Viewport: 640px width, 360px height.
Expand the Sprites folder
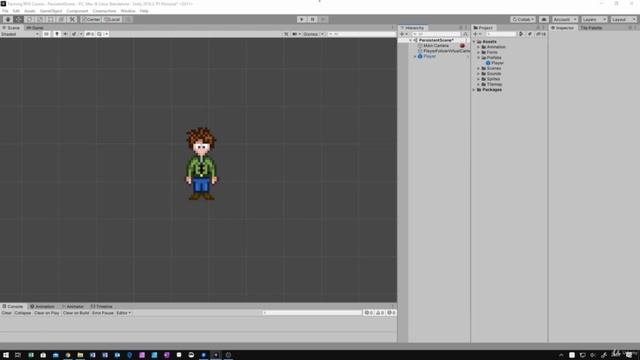[x=479, y=79]
